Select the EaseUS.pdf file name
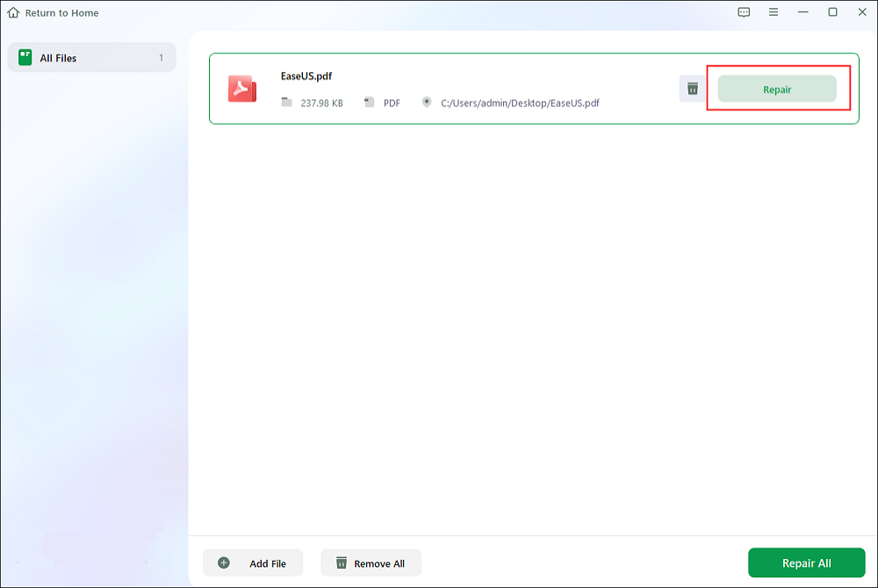The image size is (878, 588). pyautogui.click(x=306, y=76)
